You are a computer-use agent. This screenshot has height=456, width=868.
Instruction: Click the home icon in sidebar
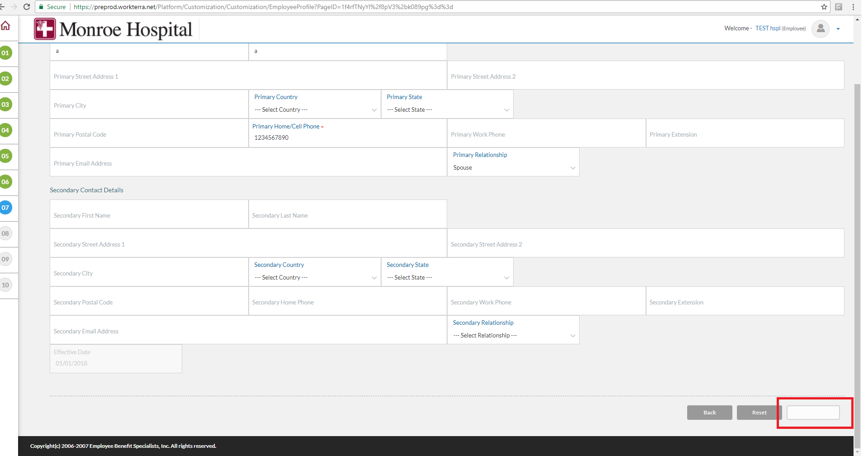[x=5, y=26]
